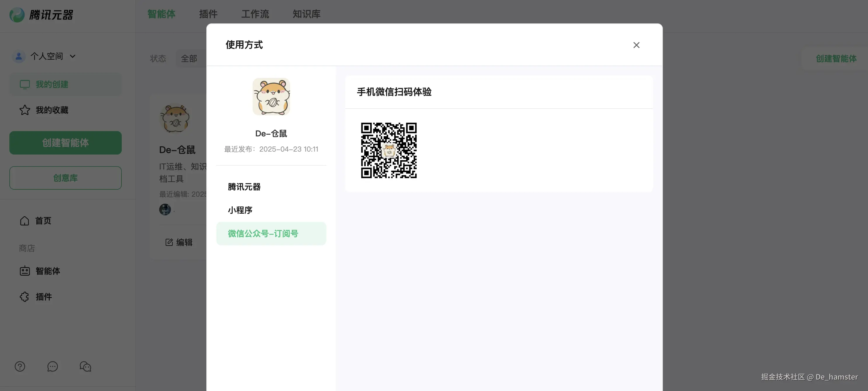The image size is (868, 391).
Task: Click the puzzle icon beside 插件
Action: [x=25, y=297]
